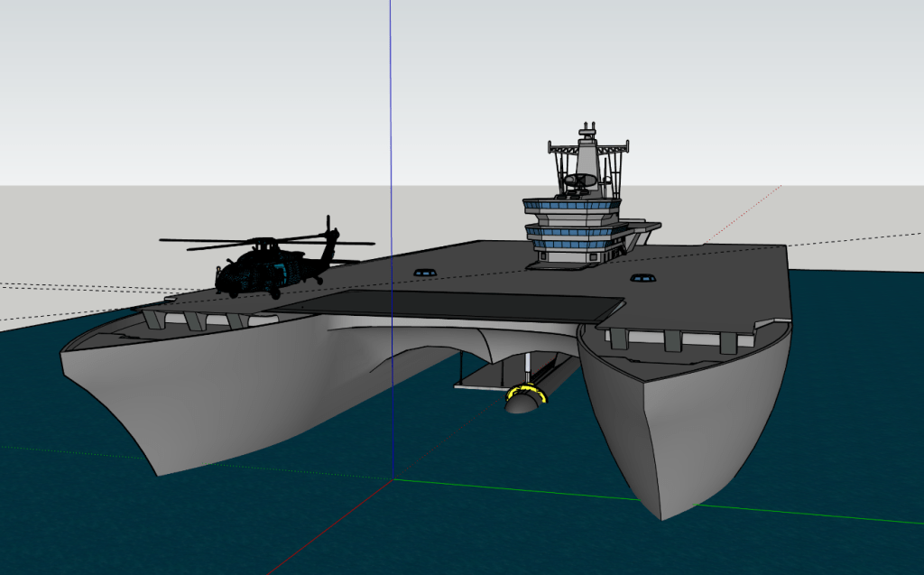
Task: Select the support brackets under right deck edge
Action: (x=672, y=340)
